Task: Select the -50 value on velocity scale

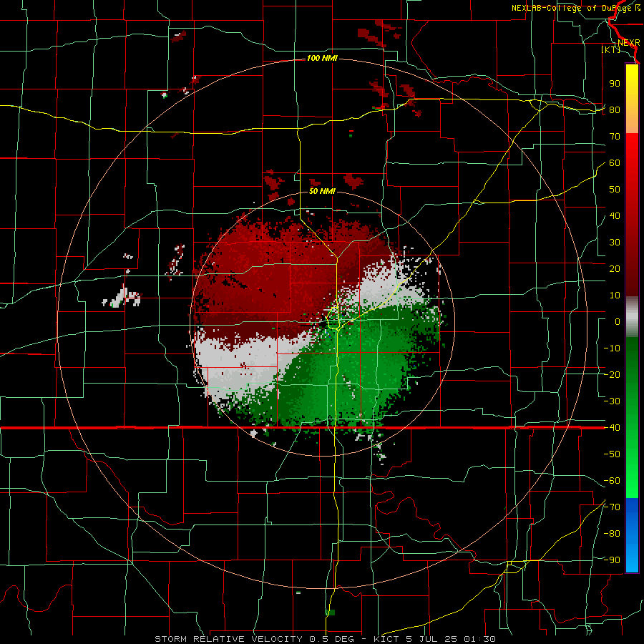Action: pyautogui.click(x=612, y=454)
